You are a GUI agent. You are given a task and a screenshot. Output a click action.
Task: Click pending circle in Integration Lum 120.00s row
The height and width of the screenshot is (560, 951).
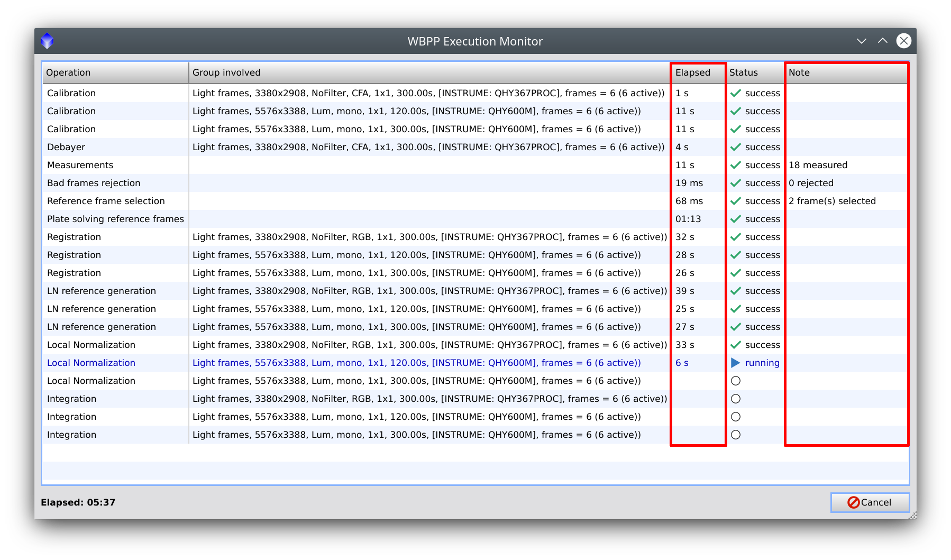[x=736, y=417]
